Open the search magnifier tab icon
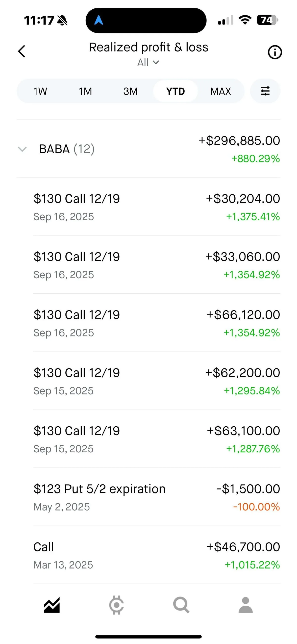Screen dimensions: 297x644 [181, 605]
